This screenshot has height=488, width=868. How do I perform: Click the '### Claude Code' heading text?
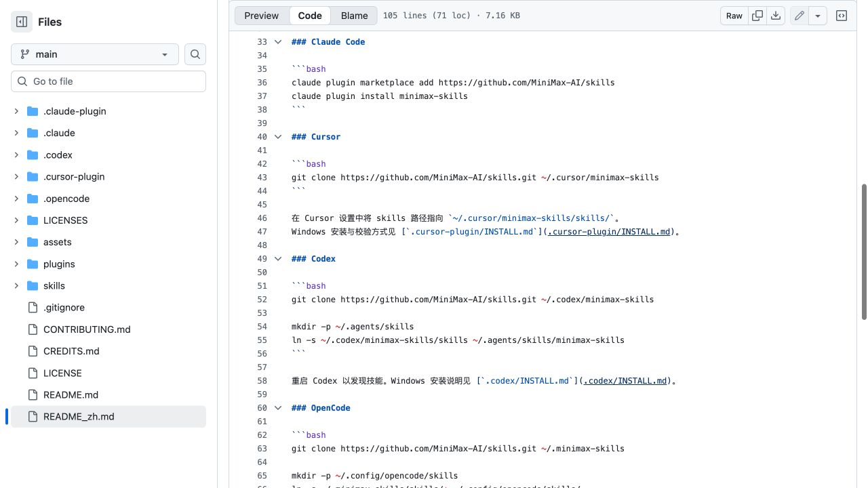(x=328, y=42)
